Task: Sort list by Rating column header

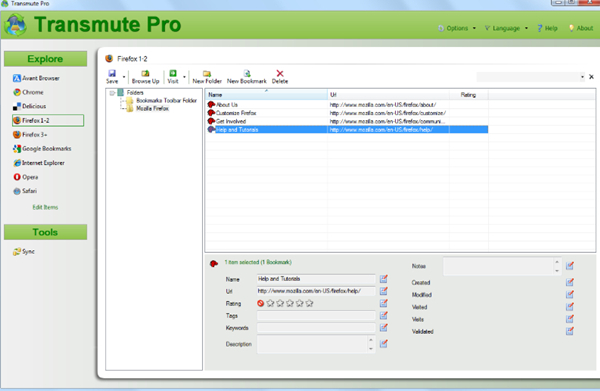Action: click(468, 94)
